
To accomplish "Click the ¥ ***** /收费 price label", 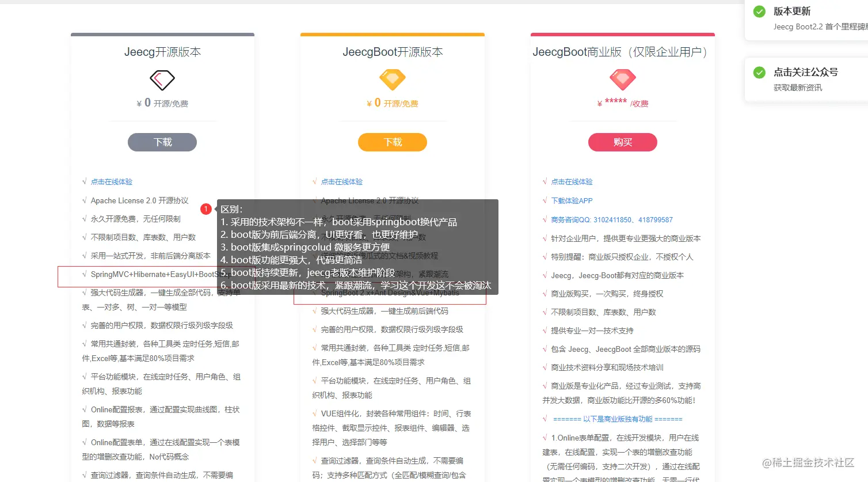I will [623, 103].
